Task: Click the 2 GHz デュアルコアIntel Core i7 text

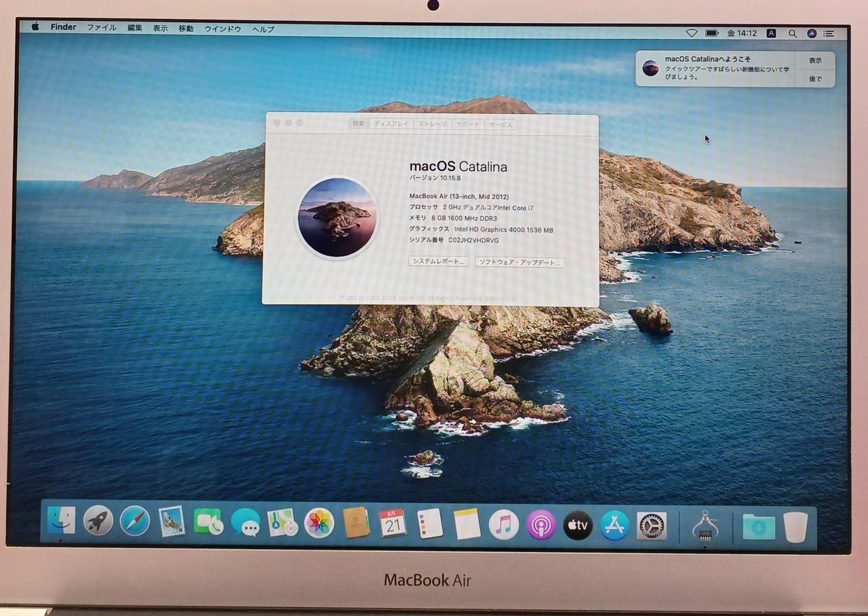Action: tap(488, 208)
